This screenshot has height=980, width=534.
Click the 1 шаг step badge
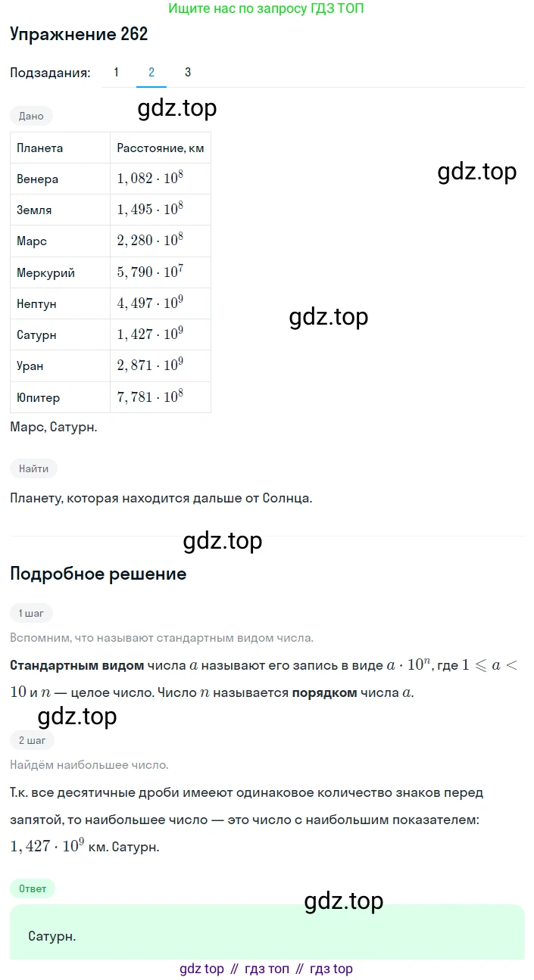point(31,613)
